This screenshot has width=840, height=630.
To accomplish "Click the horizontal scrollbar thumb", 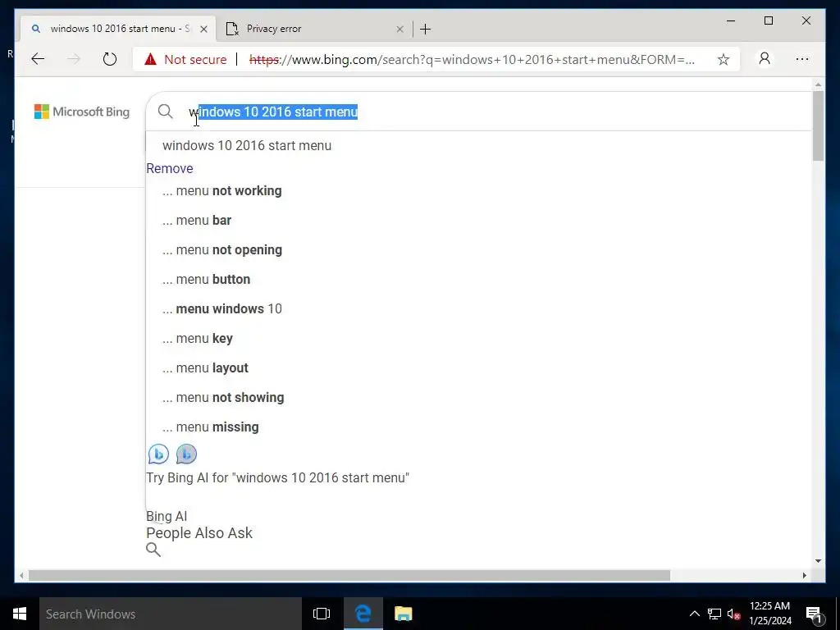I will click(x=349, y=575).
